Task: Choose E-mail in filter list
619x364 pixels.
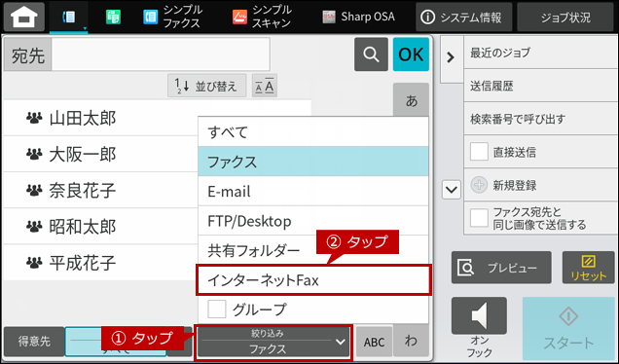Action: pos(313,191)
